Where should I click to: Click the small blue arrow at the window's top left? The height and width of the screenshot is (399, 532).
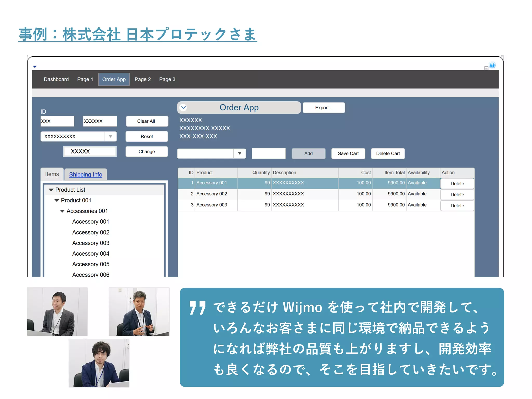tap(35, 67)
